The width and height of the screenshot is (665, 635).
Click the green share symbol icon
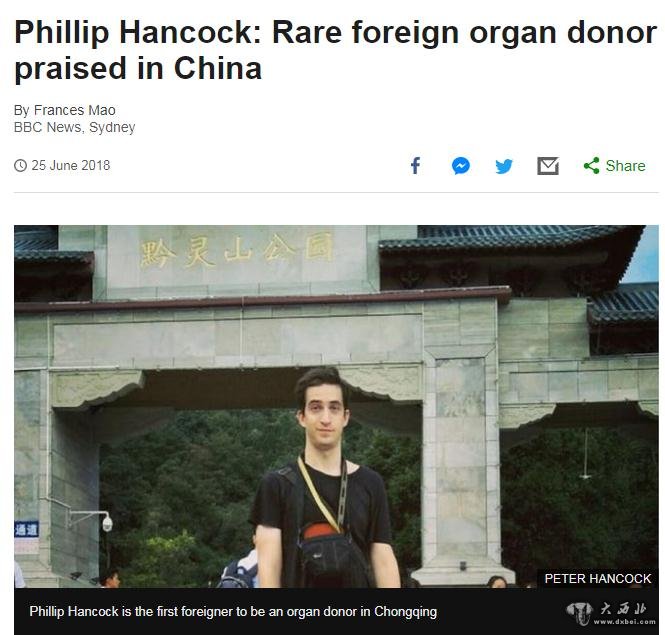click(x=592, y=165)
